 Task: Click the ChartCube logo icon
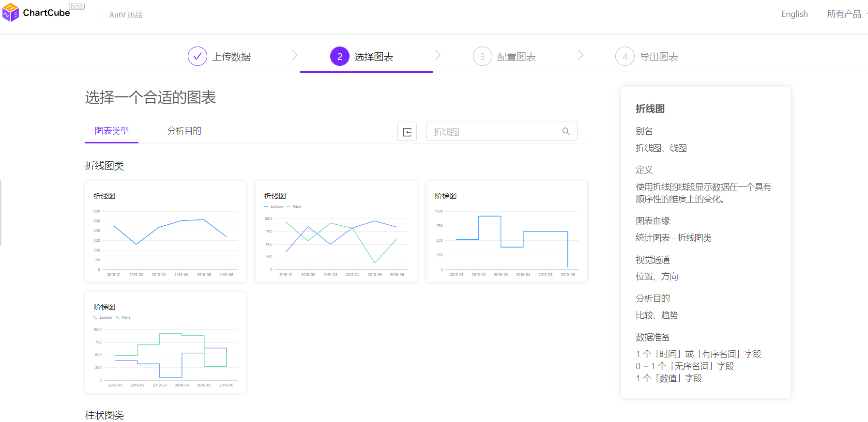pos(11,13)
